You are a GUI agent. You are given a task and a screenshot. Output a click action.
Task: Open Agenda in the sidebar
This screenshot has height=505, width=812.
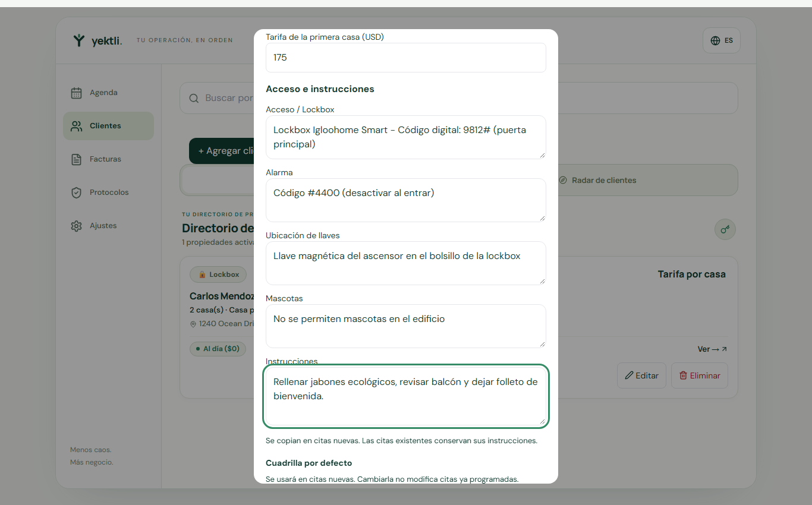point(108,93)
